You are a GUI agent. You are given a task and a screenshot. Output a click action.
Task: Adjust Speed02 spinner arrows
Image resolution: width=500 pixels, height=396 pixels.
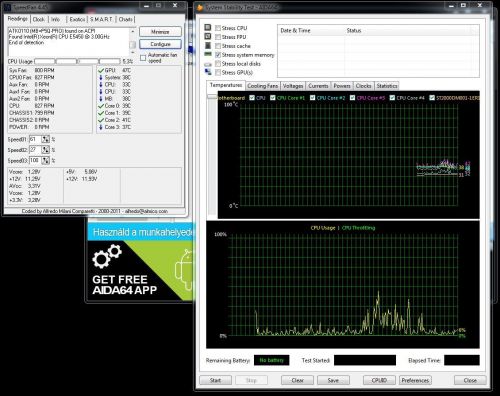[x=46, y=150]
